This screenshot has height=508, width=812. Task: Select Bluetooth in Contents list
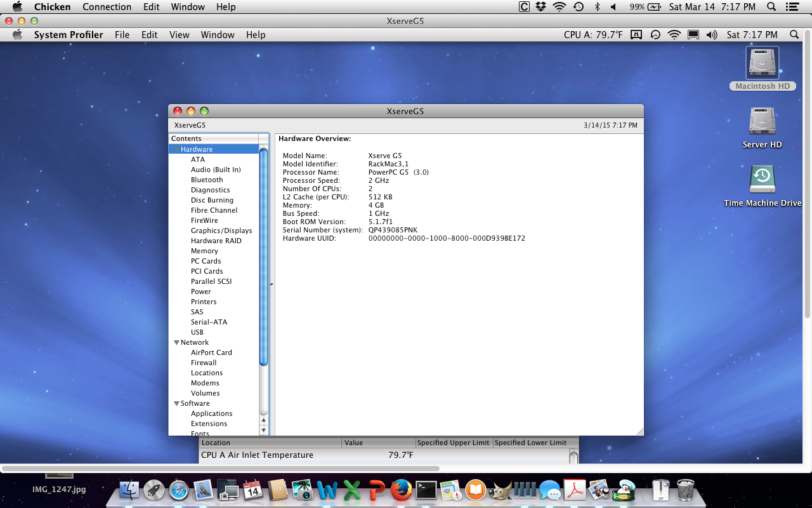[207, 180]
